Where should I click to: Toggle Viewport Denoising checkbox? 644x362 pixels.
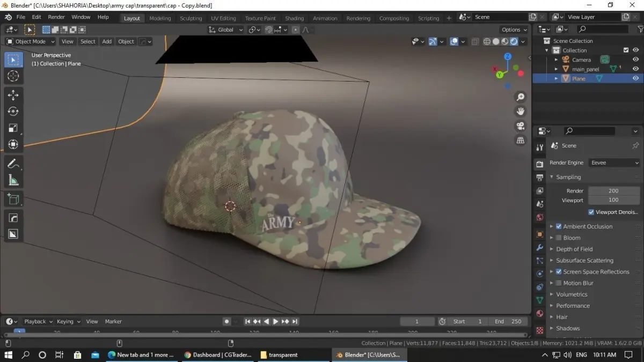[x=591, y=212]
